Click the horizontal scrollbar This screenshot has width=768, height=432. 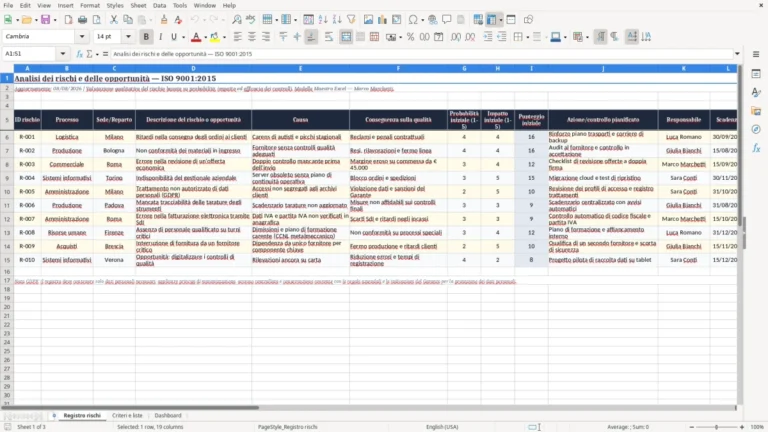click(x=368, y=408)
